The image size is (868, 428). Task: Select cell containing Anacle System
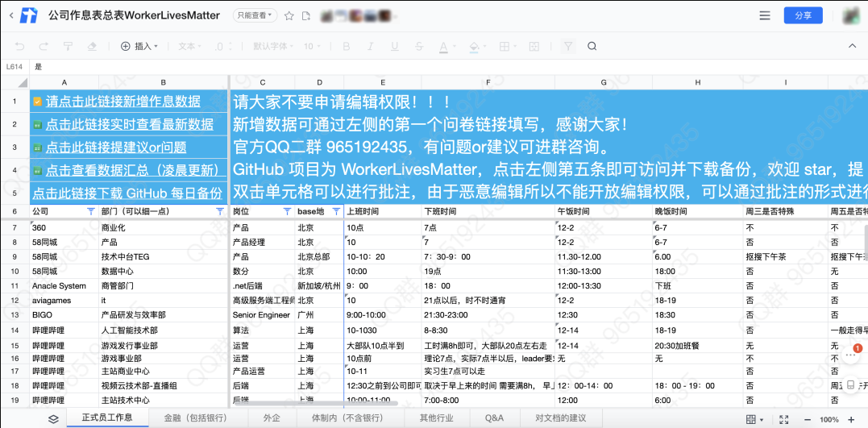(64, 285)
